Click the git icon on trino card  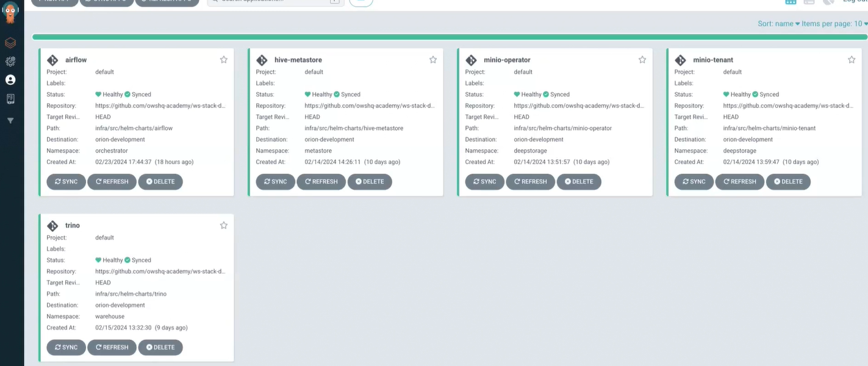coord(53,226)
